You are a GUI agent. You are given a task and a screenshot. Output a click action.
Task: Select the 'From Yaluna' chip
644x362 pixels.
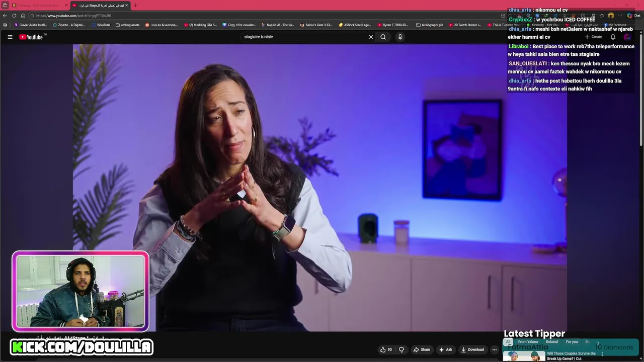528,342
